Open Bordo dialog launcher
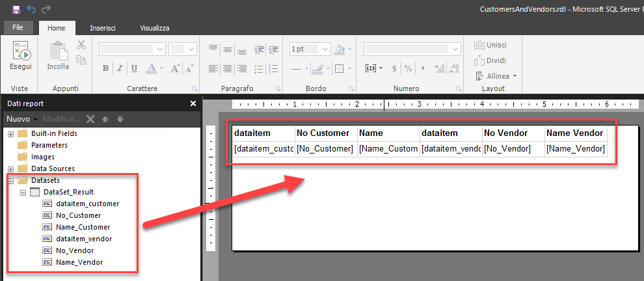 351,88
